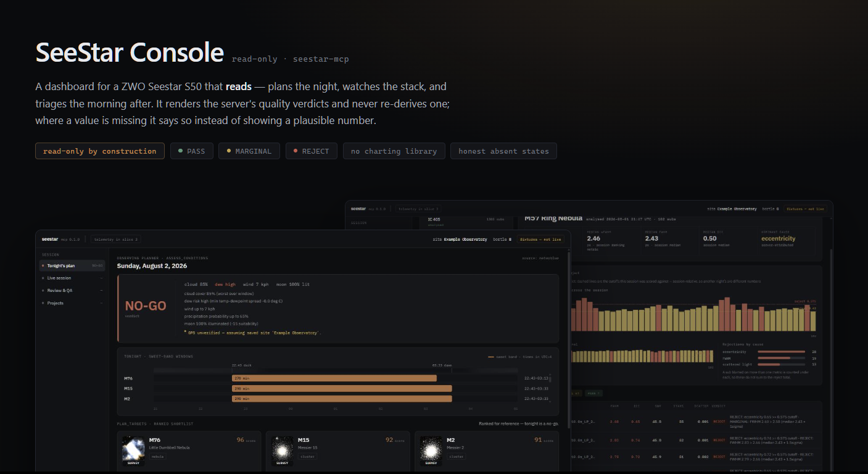Click the M2 290 min sweet-band bar
This screenshot has height=474, width=868.
point(342,399)
